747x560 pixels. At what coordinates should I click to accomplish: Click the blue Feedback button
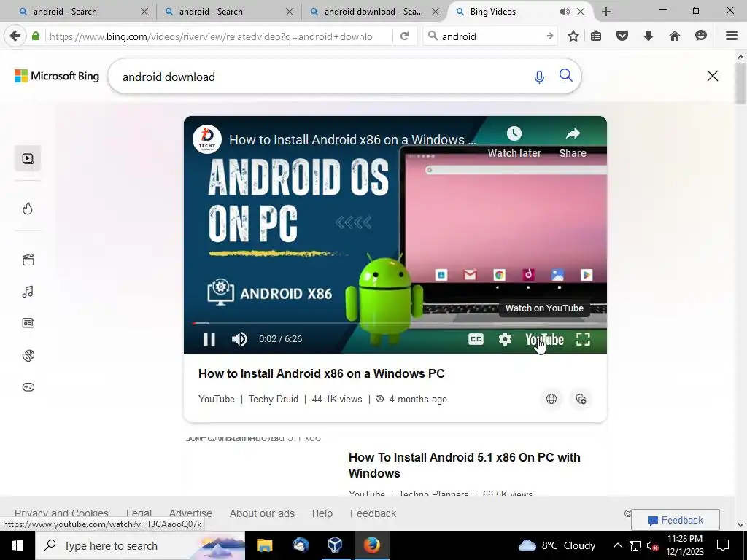tap(676, 521)
